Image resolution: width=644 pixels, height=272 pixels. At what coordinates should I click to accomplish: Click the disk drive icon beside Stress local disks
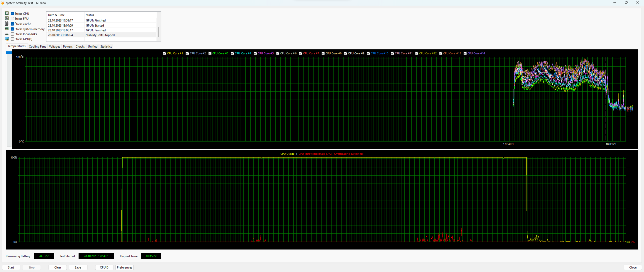(7, 34)
